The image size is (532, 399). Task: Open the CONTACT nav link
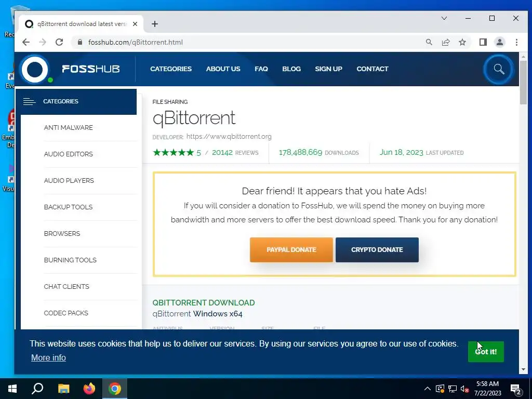coord(372,69)
